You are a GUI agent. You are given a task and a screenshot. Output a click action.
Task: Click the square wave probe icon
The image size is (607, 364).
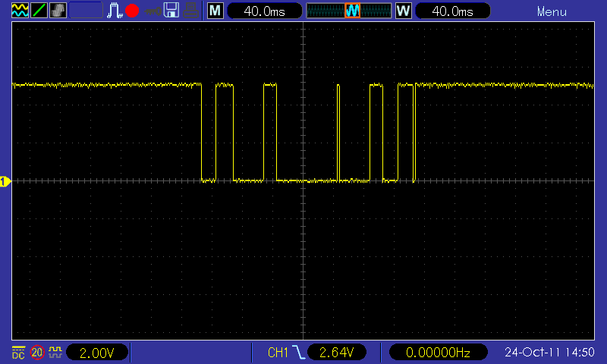coord(55,352)
